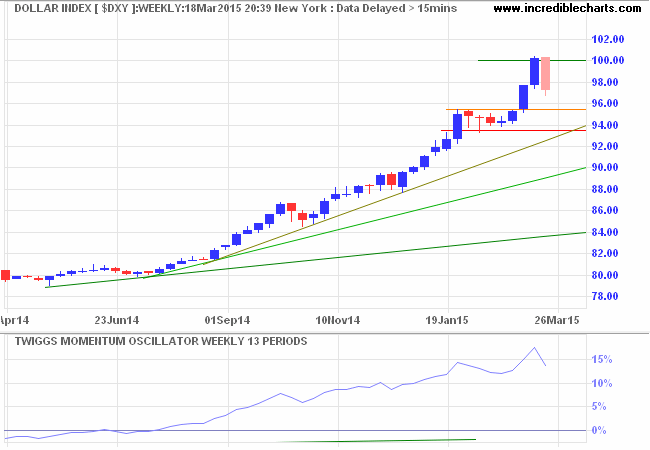Viewport: 650px width, 450px height.
Task: Select the 102.00 price axis label
Action: [608, 39]
